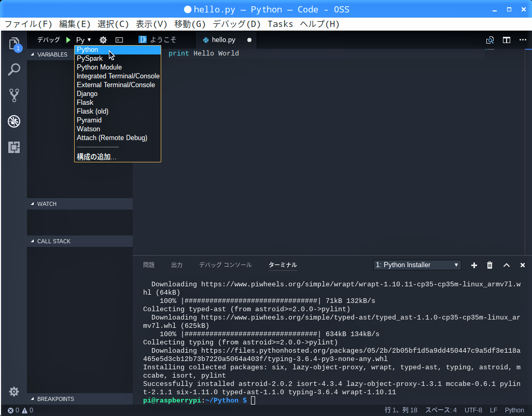Viewport: 532px width, 416px height.
Task: Choose Integrated Terminal/Console configuration
Action: pos(117,76)
